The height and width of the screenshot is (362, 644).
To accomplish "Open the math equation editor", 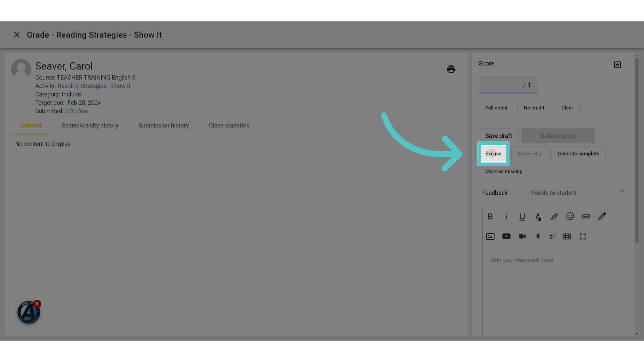I will pos(552,237).
